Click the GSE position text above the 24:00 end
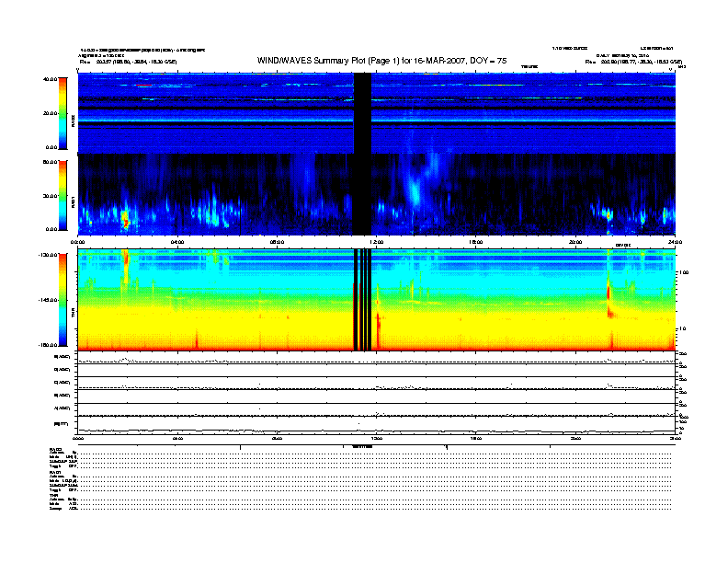 (633, 62)
